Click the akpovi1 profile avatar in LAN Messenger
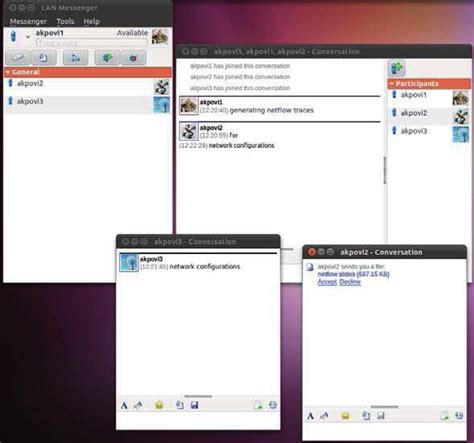Viewport: 474px width, 443px height. tap(160, 36)
